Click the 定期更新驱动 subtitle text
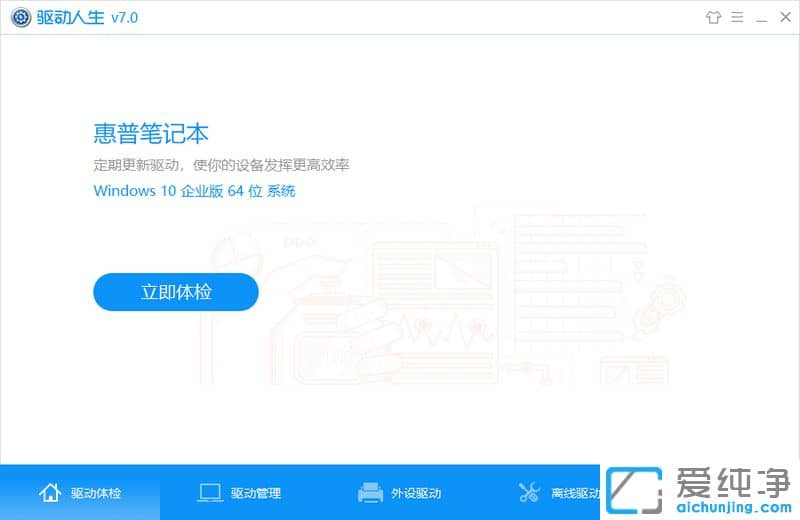 coord(221,164)
